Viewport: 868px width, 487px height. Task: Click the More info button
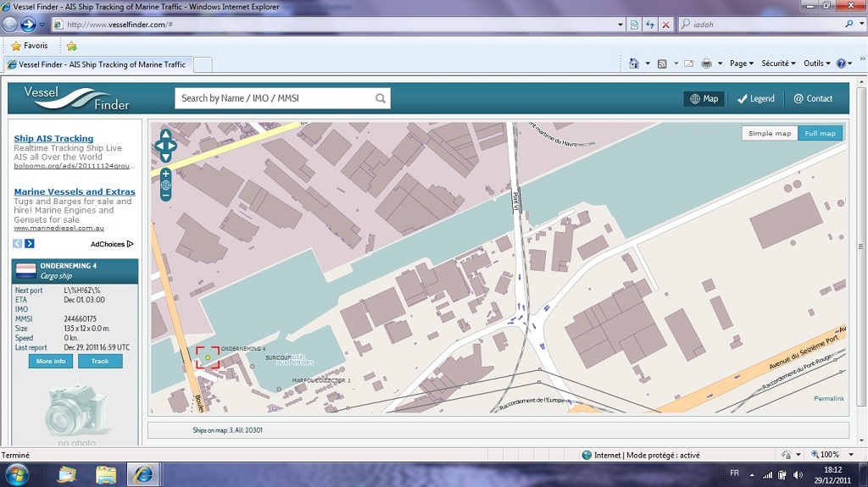51,361
